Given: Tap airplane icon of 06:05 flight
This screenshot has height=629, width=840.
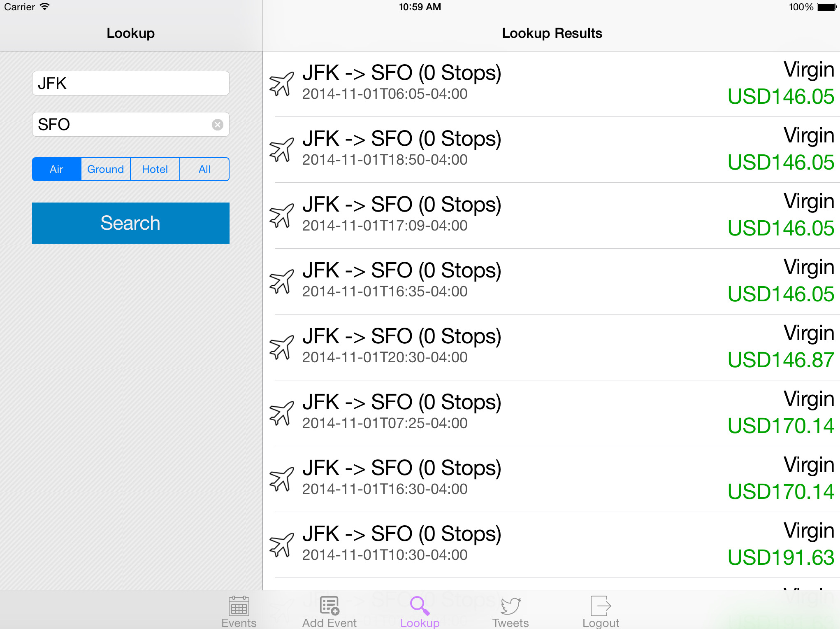Looking at the screenshot, I should (x=282, y=84).
